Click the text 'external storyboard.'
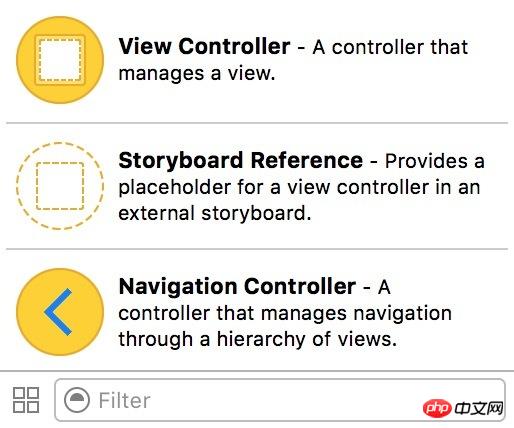 tap(215, 213)
